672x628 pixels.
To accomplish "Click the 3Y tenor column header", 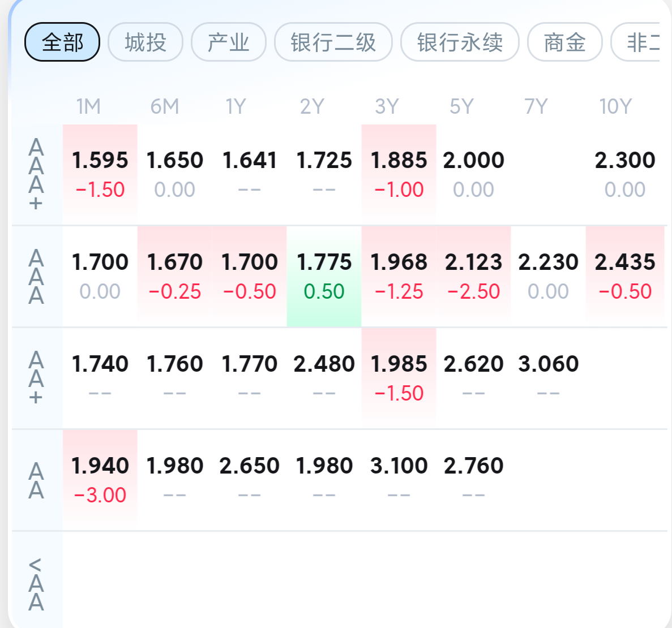I will point(387,106).
